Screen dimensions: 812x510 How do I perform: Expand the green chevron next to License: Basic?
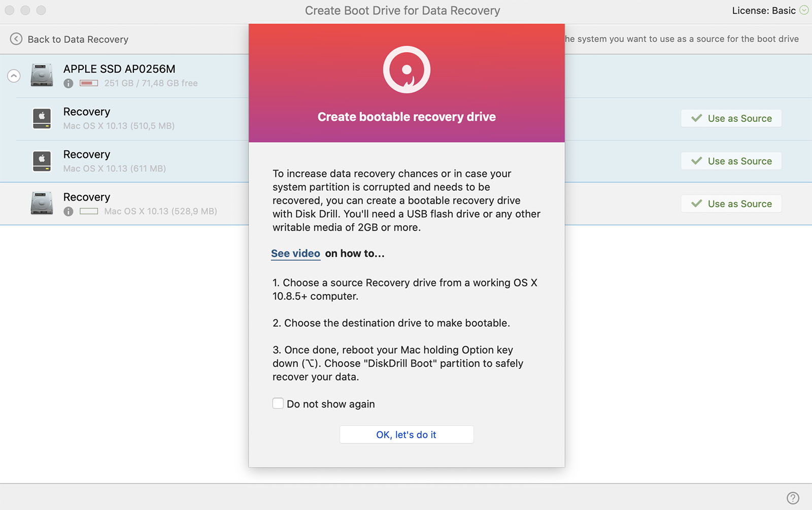[x=803, y=10]
